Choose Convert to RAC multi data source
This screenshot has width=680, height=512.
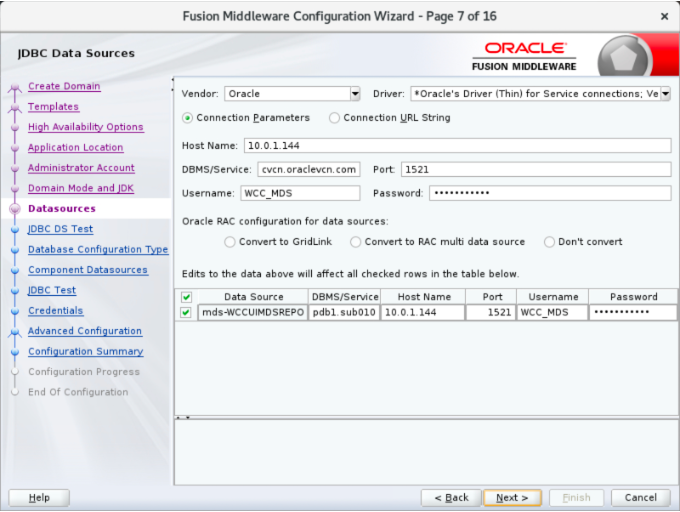tap(356, 242)
